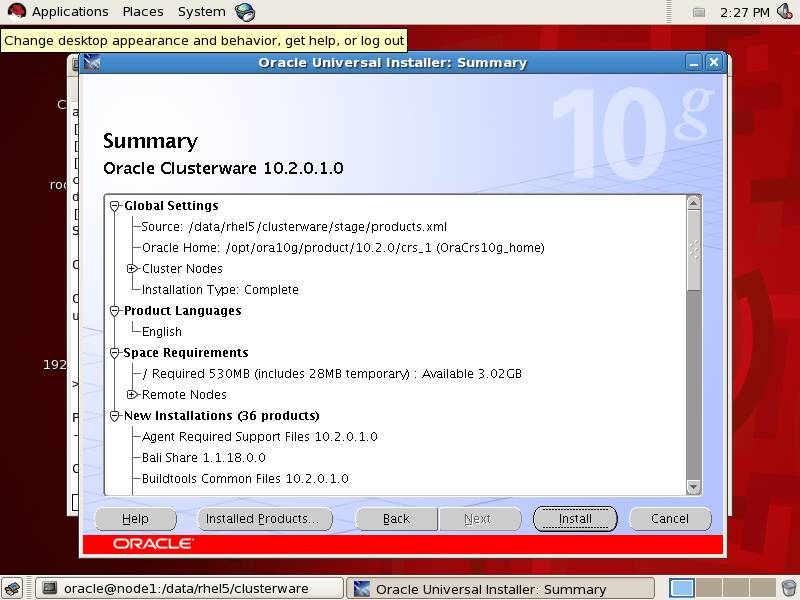Select Bali Share 1.1.18.0.0 row

pos(204,458)
